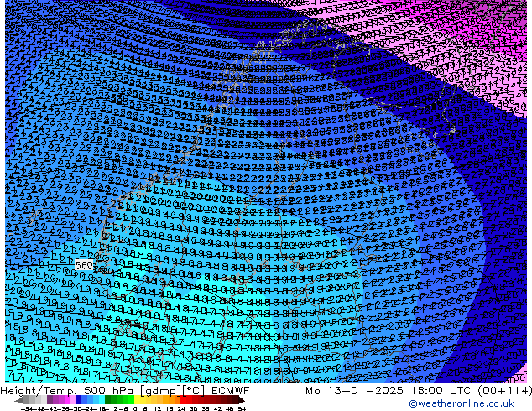Click the 560 contour height label
Screen dimensions: 532x411
click(84, 265)
